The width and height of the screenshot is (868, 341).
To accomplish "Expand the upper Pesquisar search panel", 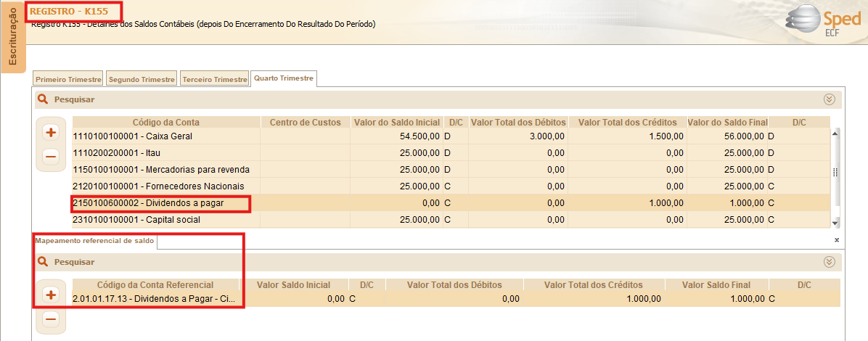I will [x=829, y=99].
